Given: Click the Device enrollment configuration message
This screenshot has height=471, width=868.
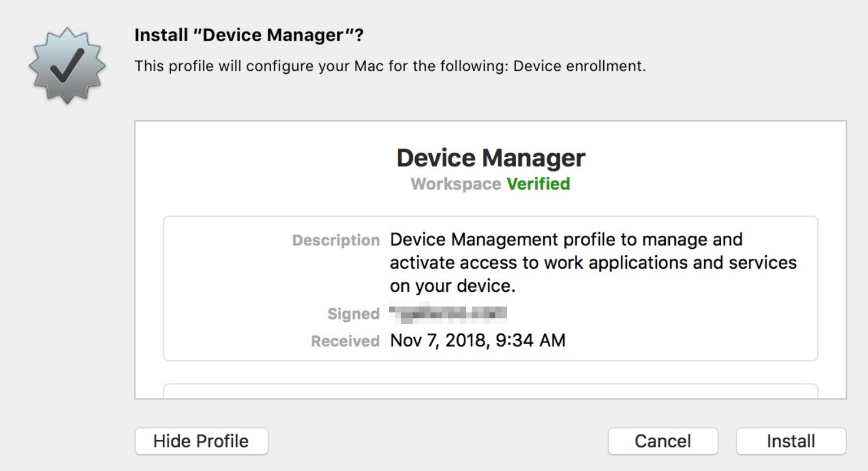Looking at the screenshot, I should point(390,66).
